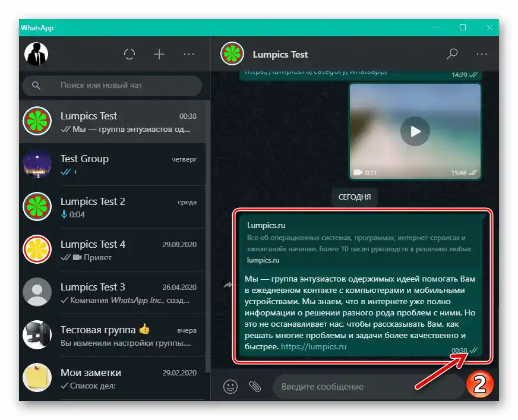Click the Lumpics Test 3 default avatar
Image resolution: width=518 pixels, height=420 pixels.
[37, 292]
